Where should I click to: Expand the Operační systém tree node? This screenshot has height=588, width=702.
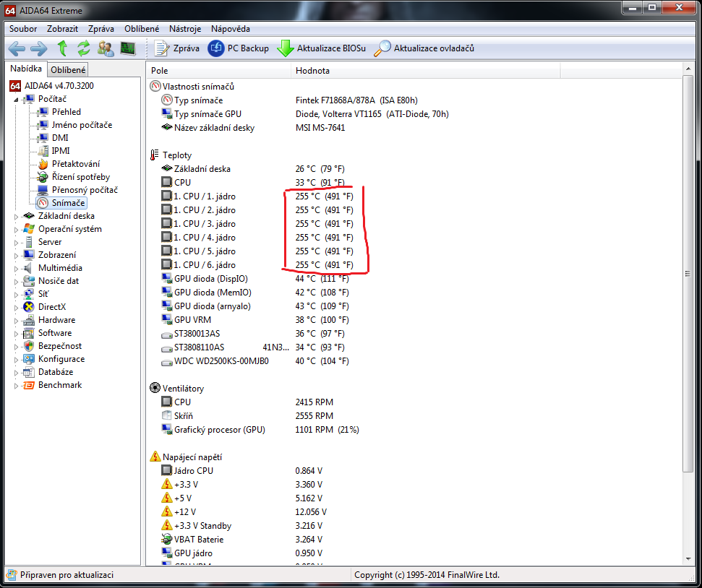pos(16,230)
